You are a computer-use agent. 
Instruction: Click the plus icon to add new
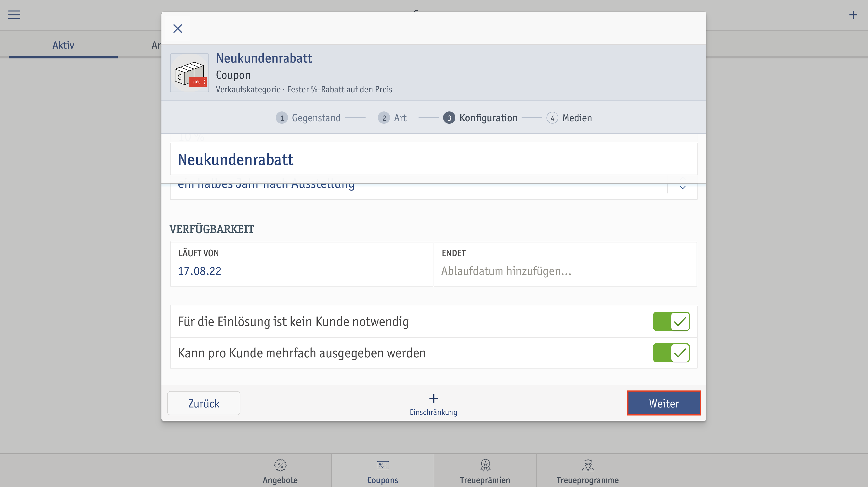tap(853, 15)
